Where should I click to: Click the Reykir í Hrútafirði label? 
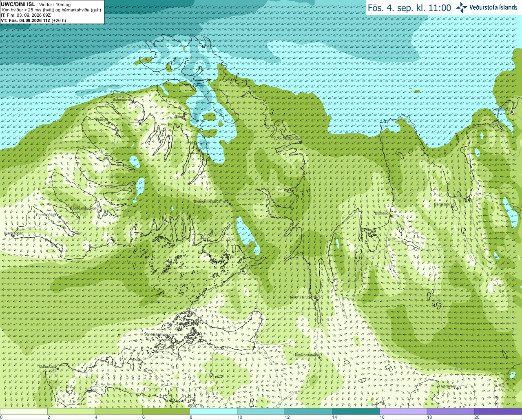point(302,297)
